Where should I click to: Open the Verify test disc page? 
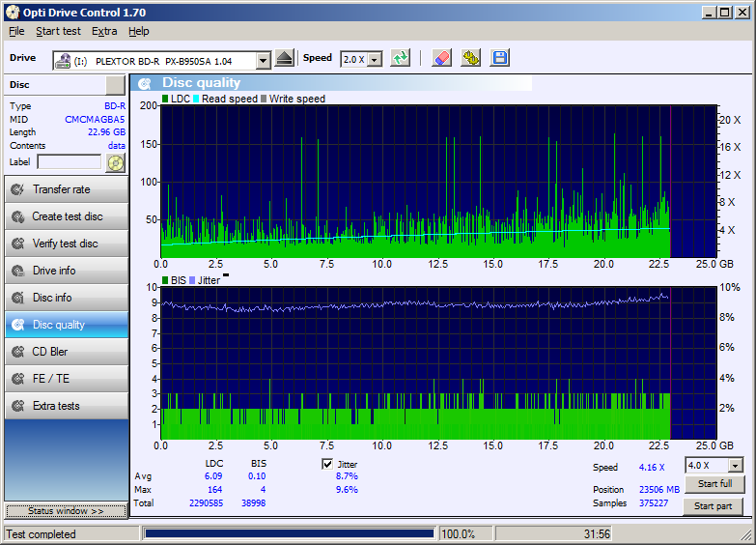point(67,244)
